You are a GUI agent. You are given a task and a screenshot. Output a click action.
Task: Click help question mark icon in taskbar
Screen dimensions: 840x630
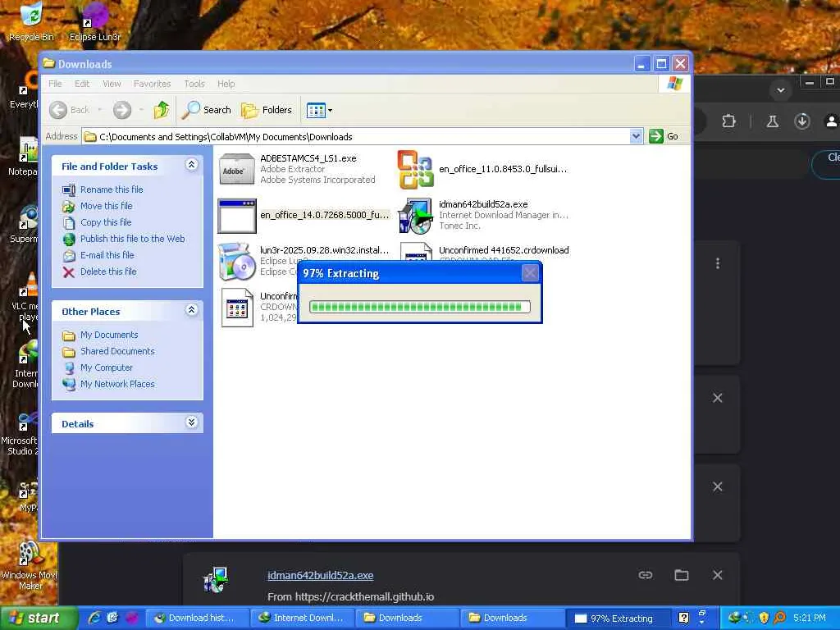tap(683, 618)
